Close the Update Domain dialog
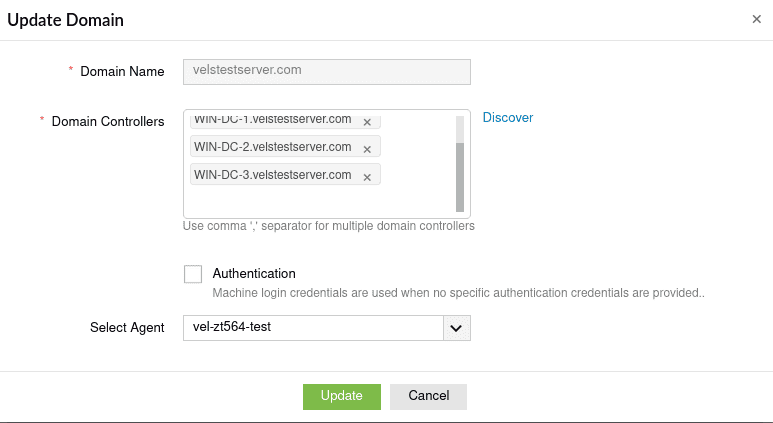Image resolution: width=773 pixels, height=423 pixels. [x=756, y=19]
